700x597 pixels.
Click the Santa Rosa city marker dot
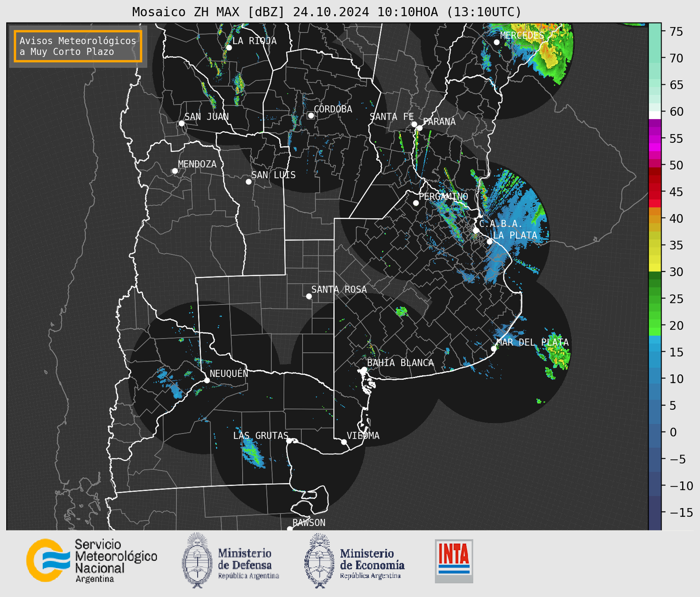click(x=309, y=296)
